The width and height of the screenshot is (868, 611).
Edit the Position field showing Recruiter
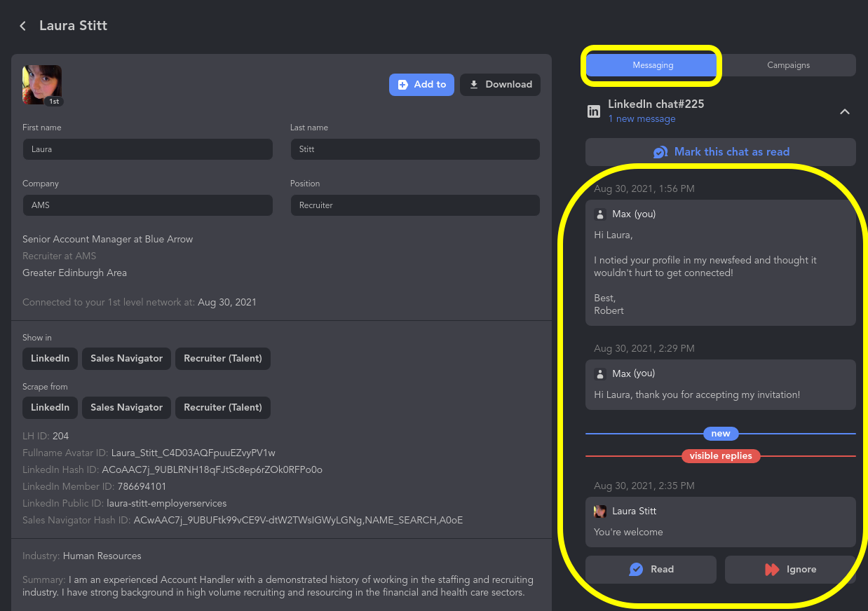click(x=415, y=205)
